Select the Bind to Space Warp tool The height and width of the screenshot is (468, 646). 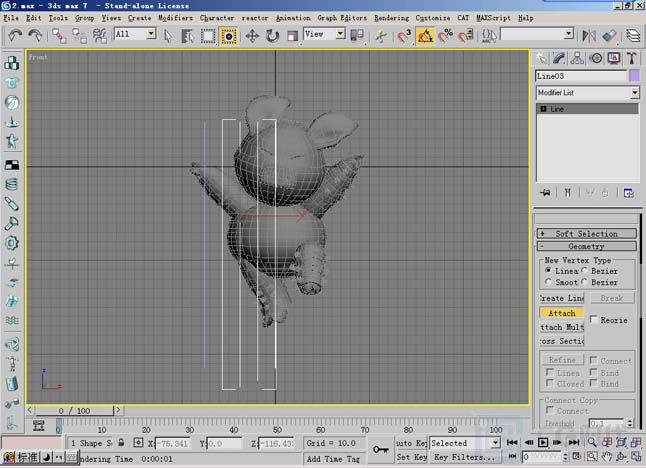[x=99, y=36]
